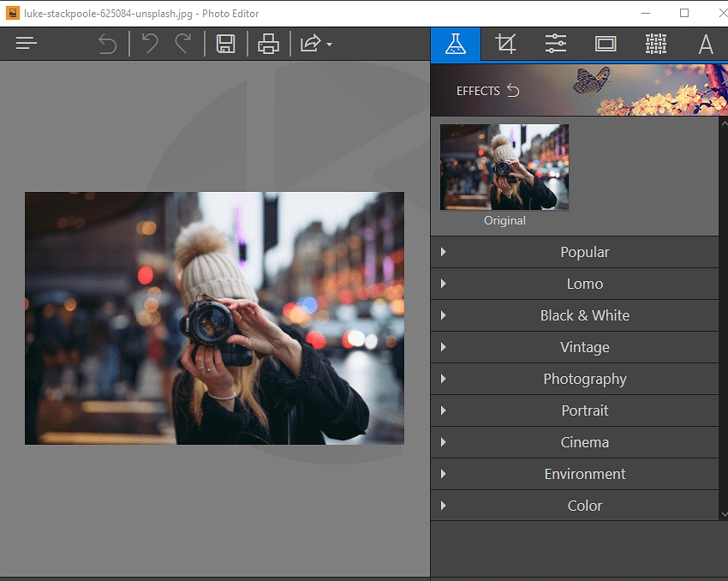Expand the Photography effects category

[x=575, y=379]
